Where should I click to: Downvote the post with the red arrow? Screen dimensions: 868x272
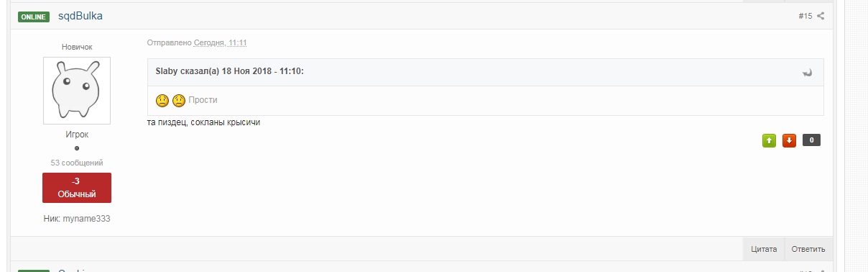click(x=789, y=140)
